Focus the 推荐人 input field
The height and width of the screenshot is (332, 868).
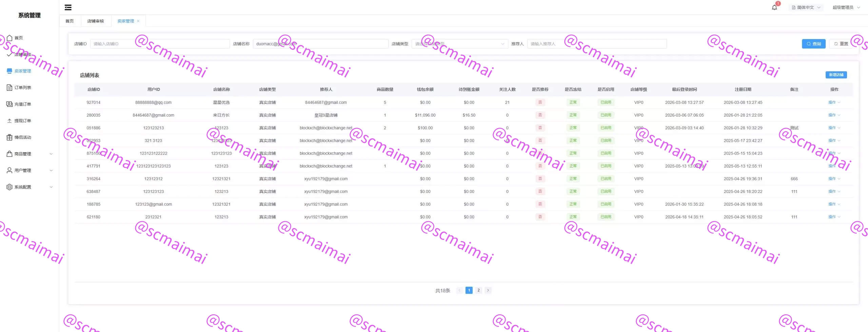597,44
